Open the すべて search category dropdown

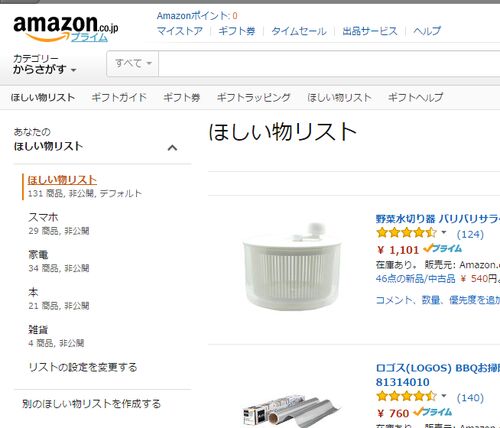pos(133,63)
